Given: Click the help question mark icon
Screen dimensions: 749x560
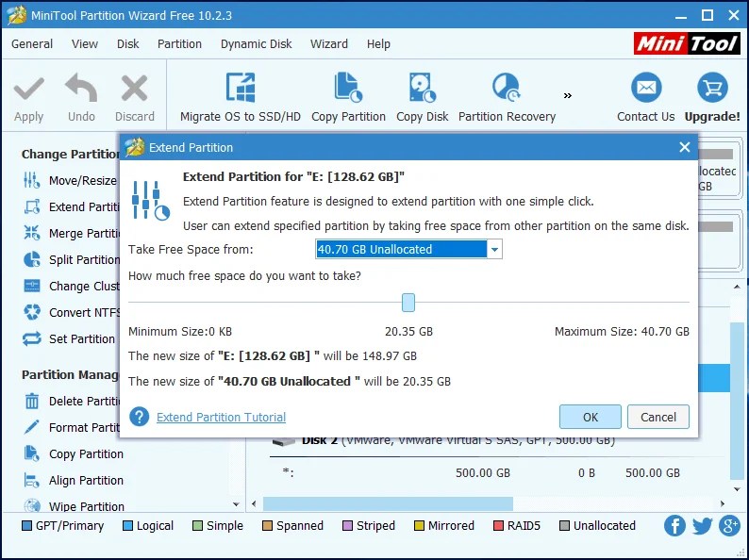Looking at the screenshot, I should (x=139, y=417).
